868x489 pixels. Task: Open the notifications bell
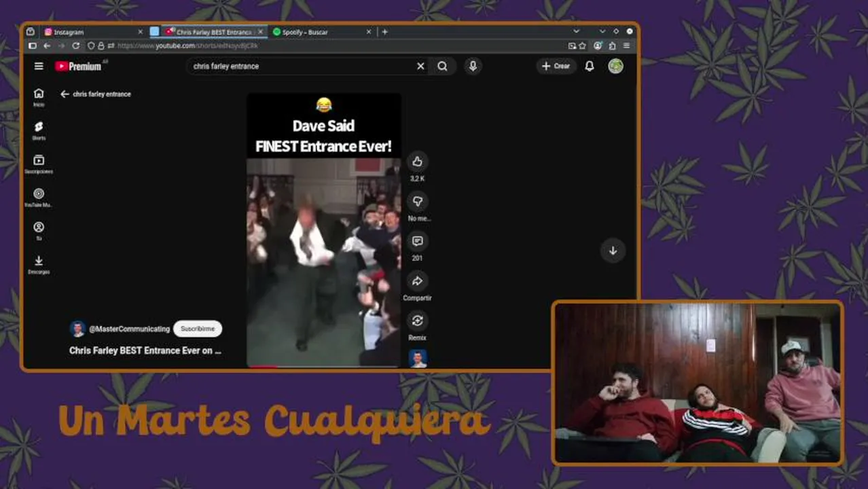[590, 66]
